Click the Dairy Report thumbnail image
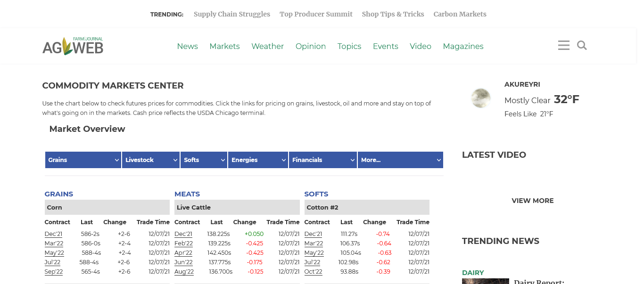The image size is (644, 284). pos(485,281)
